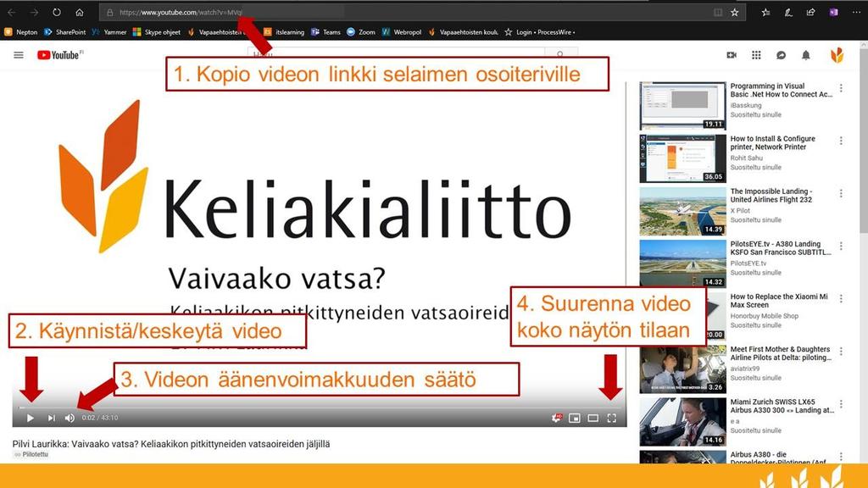Open options for Mother & Daughters video

pos(841,352)
